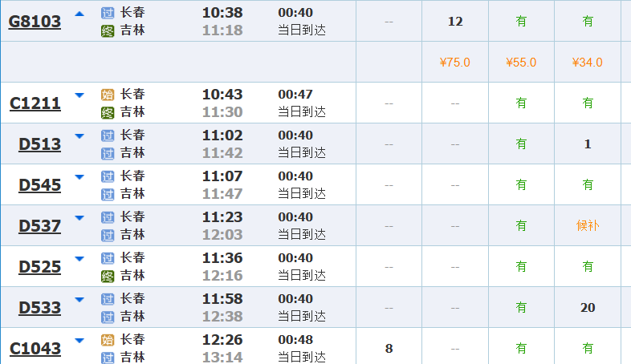
Task: Click the 过 icon beside G8103's 长春
Action: click(x=108, y=12)
